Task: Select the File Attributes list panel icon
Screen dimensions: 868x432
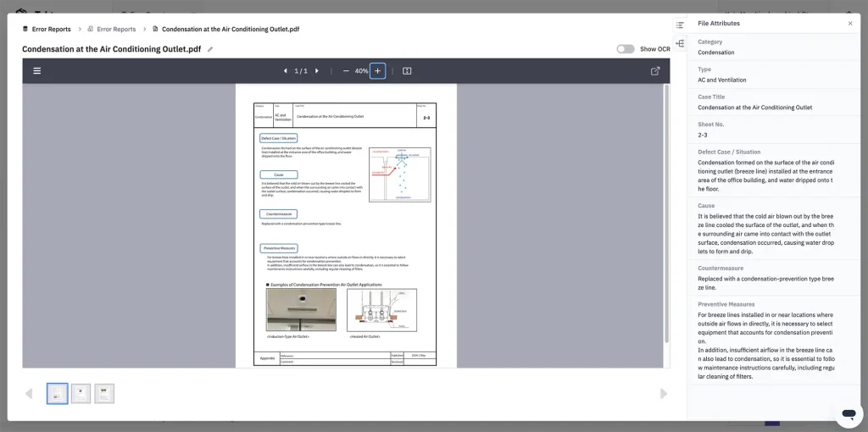Action: (680, 25)
